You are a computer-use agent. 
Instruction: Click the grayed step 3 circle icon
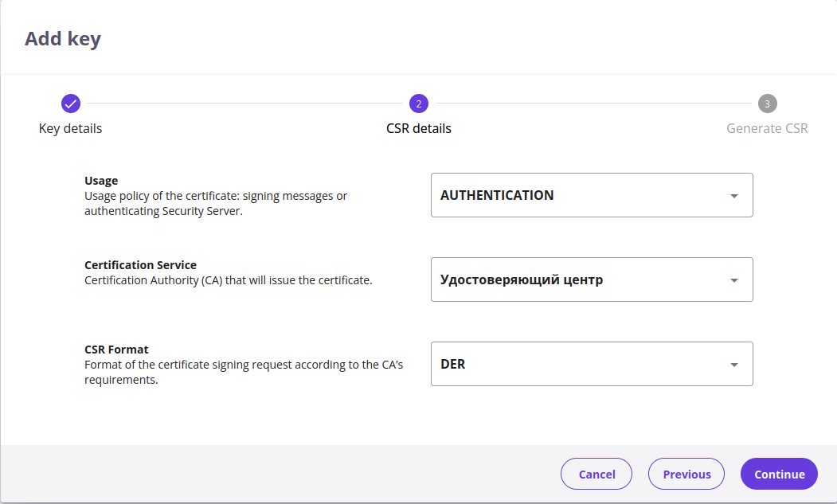tap(767, 104)
